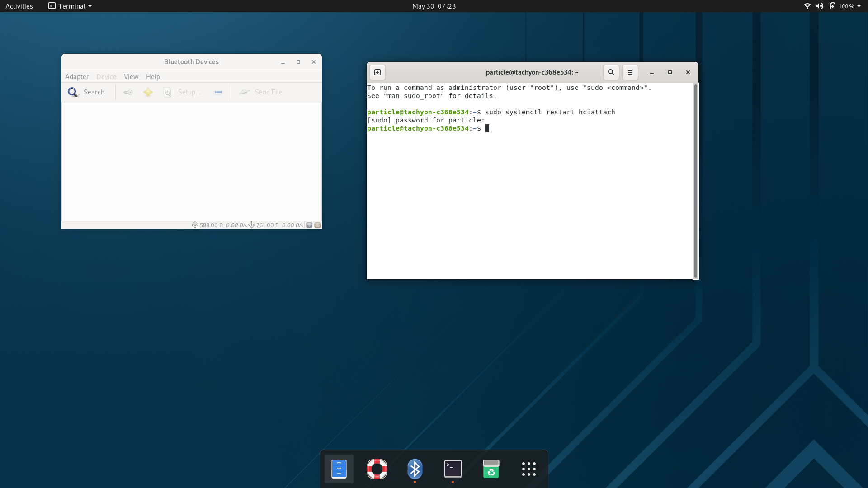The image size is (868, 488).
Task: Click Send File in Bluetooth Devices toolbar
Action: tap(260, 92)
